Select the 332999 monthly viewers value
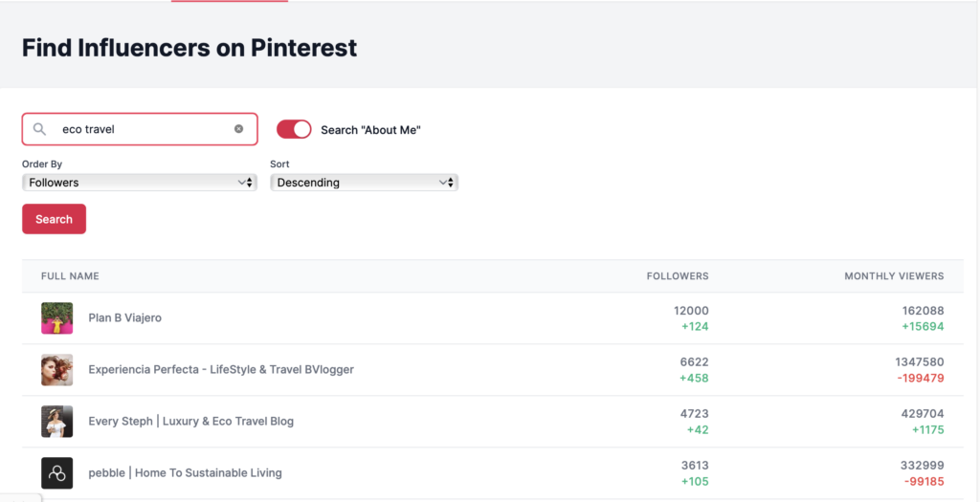 923,466
